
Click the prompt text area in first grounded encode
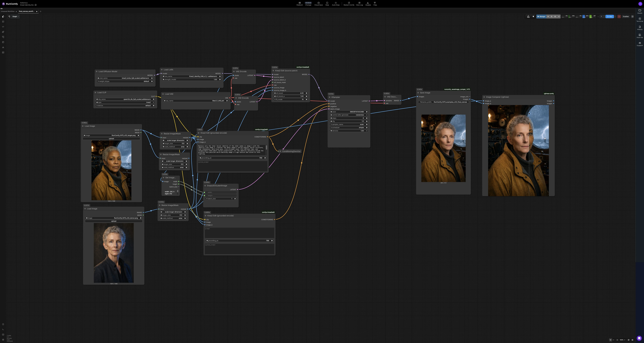point(232,150)
